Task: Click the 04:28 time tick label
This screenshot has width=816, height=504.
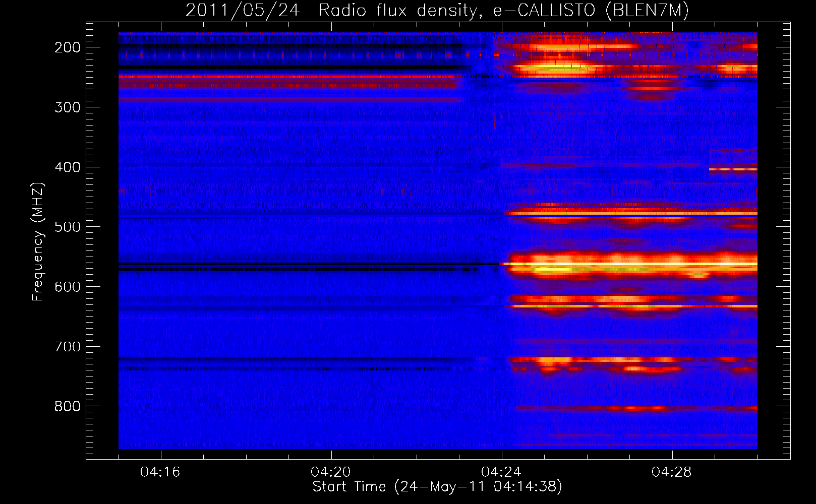Action: [672, 472]
